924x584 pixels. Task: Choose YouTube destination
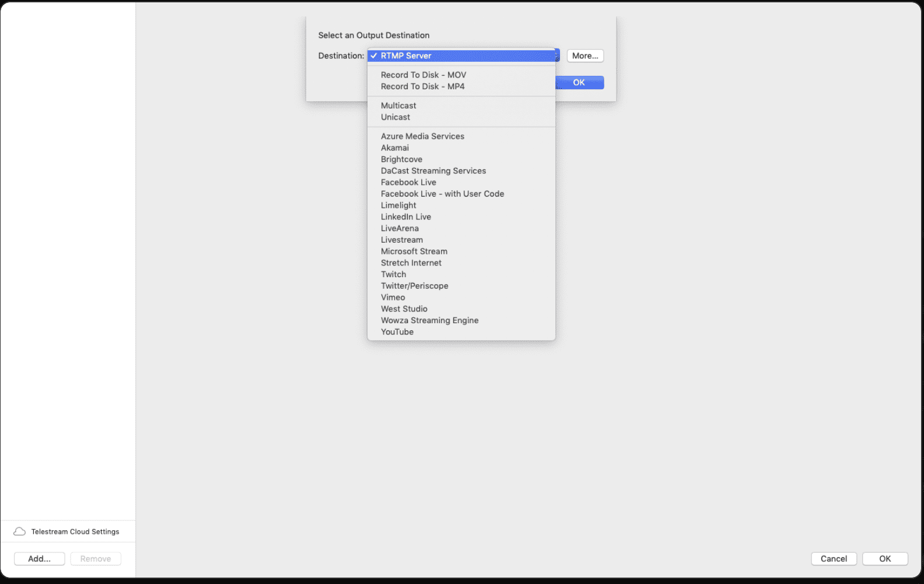[x=461, y=332]
